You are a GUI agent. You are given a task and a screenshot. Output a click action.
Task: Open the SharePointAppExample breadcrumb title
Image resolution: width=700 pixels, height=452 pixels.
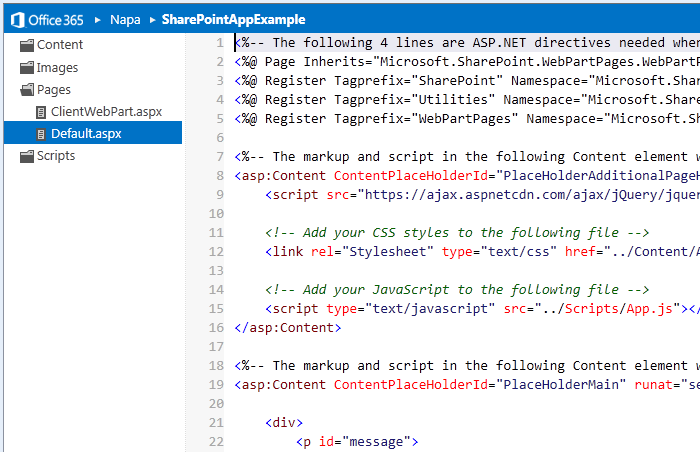(233, 20)
